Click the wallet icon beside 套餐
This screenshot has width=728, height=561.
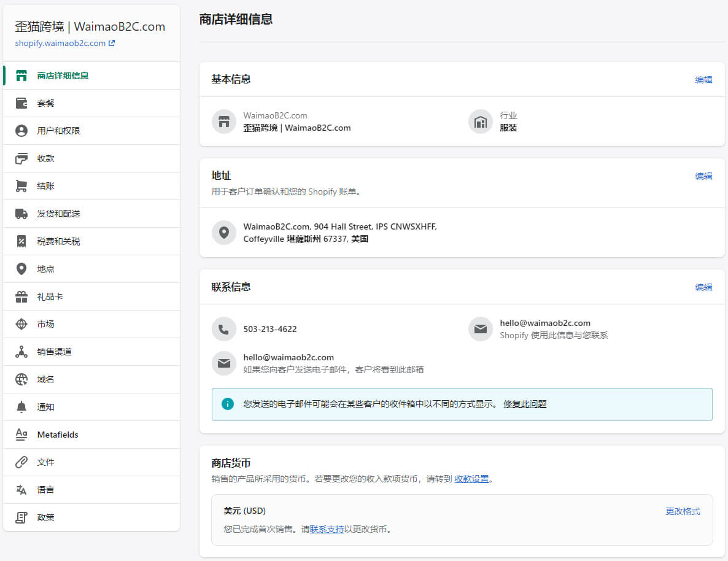(x=21, y=103)
